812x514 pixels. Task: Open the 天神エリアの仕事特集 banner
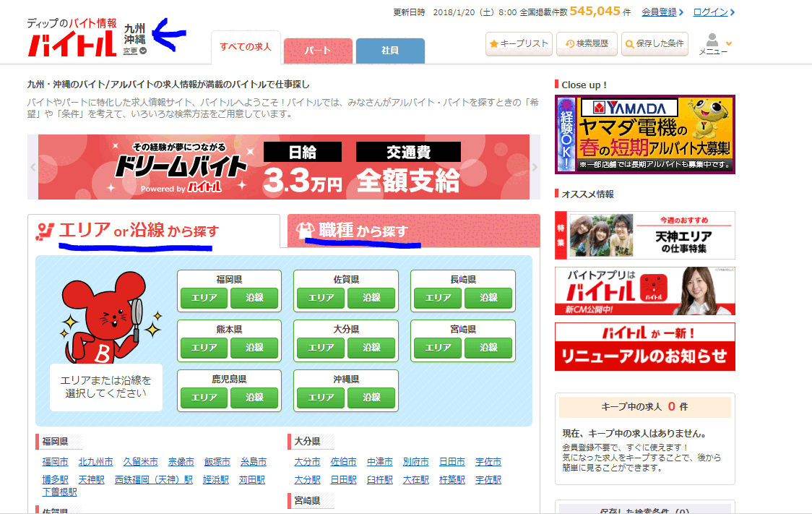click(x=644, y=235)
